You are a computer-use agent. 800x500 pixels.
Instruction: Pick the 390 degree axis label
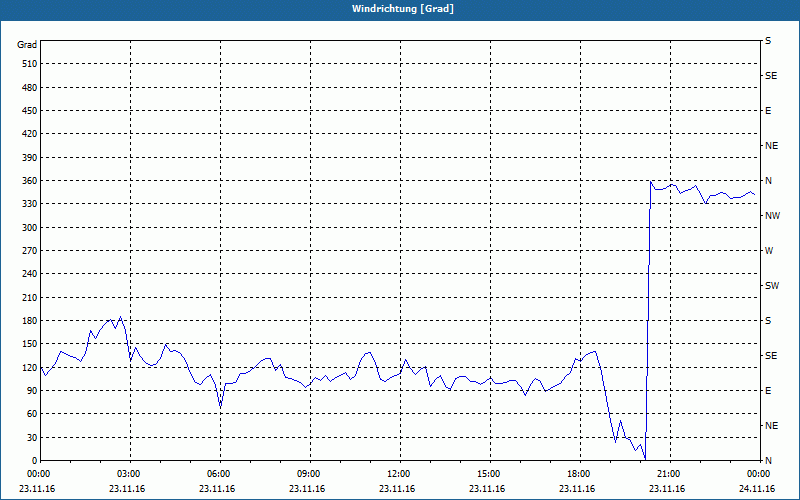tap(29, 157)
